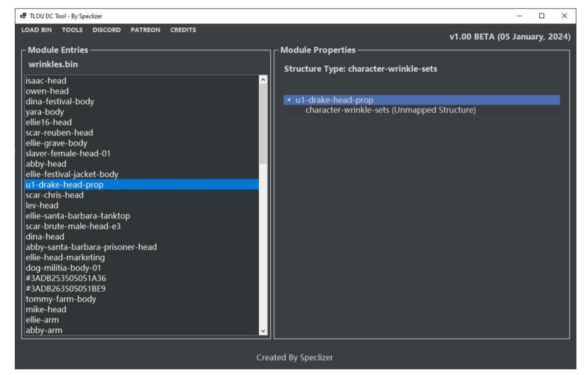
Task: Click the module list scrollbar thumb
Action: (263, 124)
